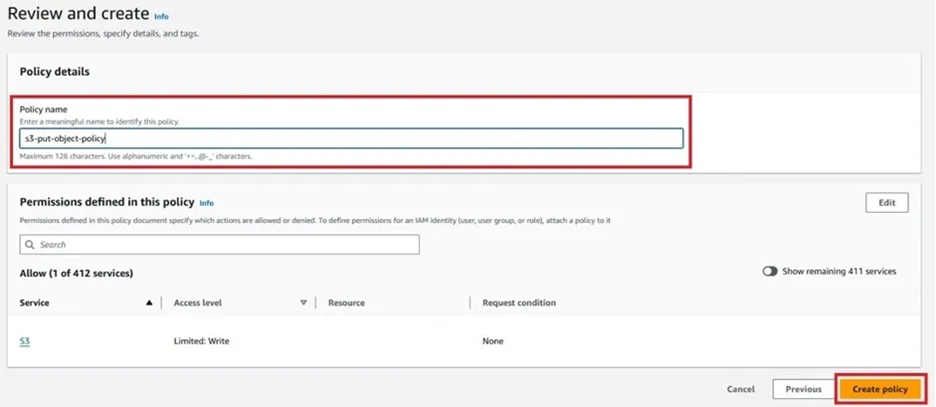Image resolution: width=936 pixels, height=407 pixels.
Task: Click into the Policy name text field
Action: click(x=351, y=139)
